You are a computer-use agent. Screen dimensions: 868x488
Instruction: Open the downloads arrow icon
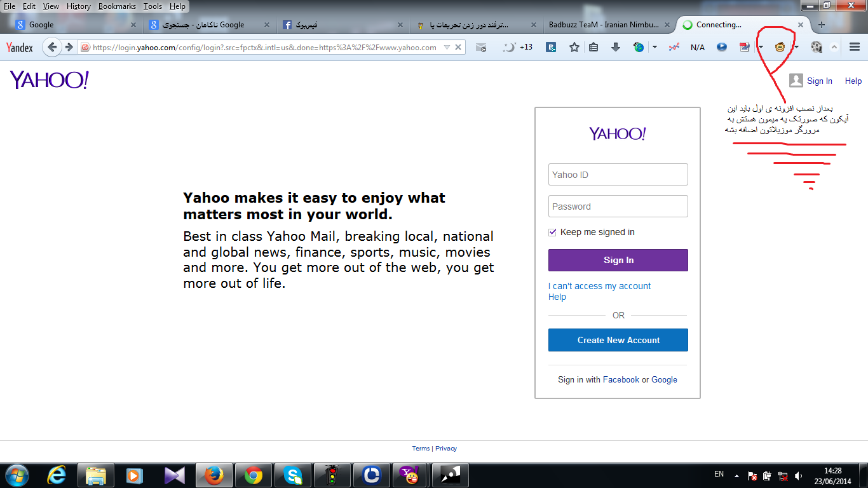click(x=615, y=47)
